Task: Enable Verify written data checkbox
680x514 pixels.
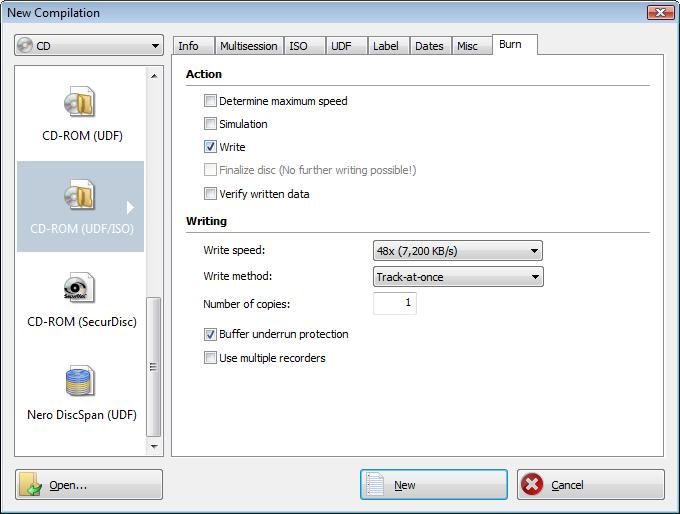Action: click(x=210, y=193)
